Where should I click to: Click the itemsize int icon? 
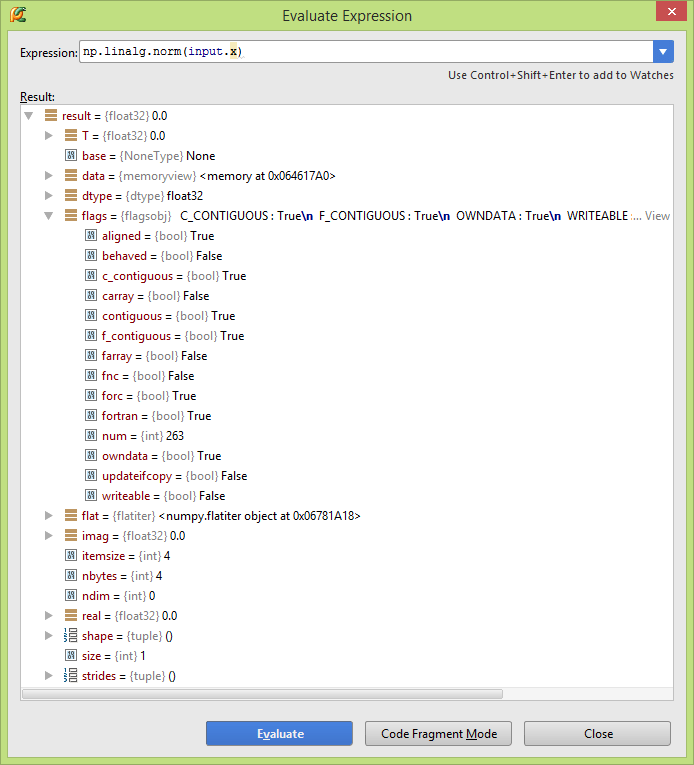click(x=71, y=555)
